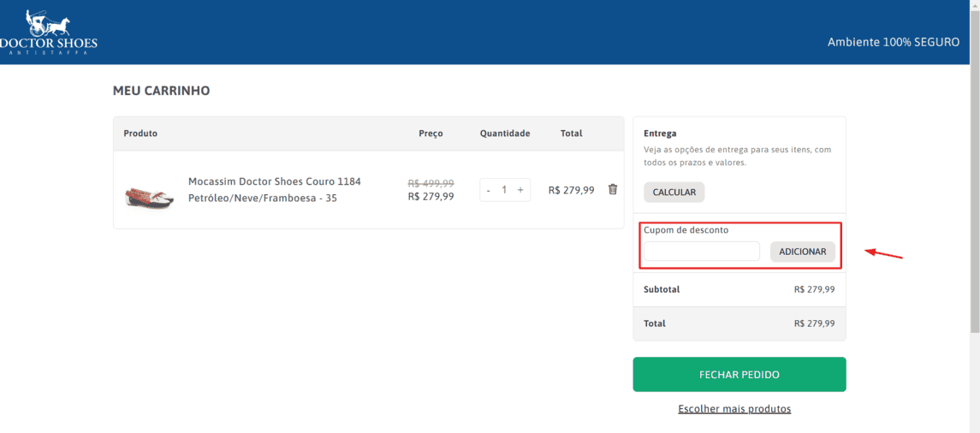Screen dimensions: 980x433
Task: Select the Preço column header
Action: click(x=431, y=133)
